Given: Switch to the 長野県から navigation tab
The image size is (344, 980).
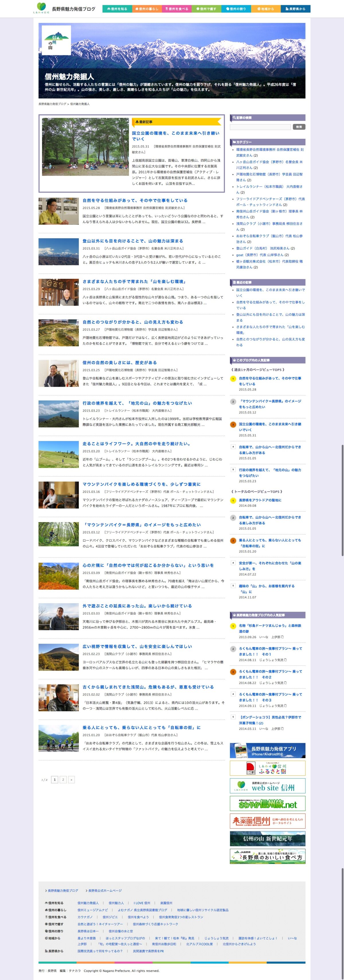Looking at the screenshot, I should pos(295,9).
